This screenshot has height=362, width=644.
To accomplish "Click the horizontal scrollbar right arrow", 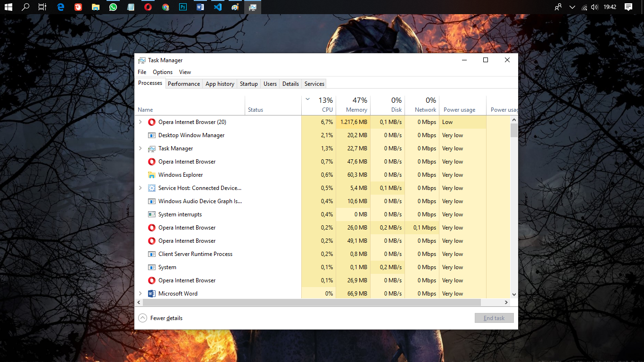I will [506, 302].
